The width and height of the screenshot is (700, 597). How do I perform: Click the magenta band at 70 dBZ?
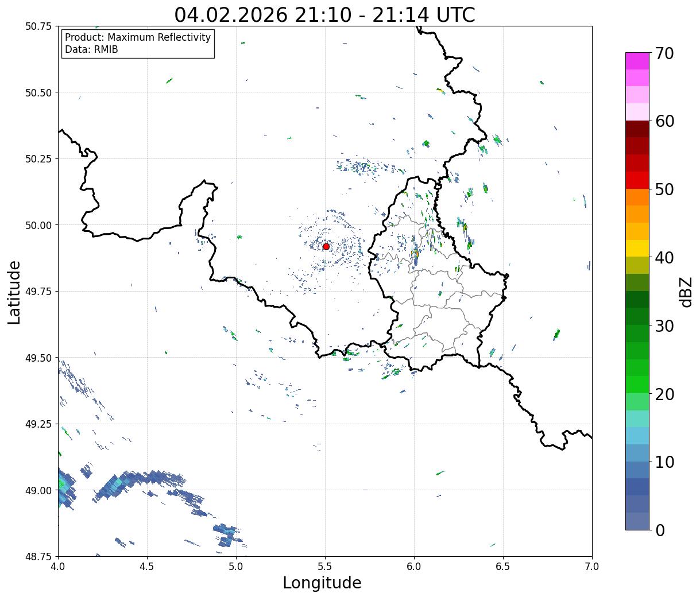pos(637,61)
